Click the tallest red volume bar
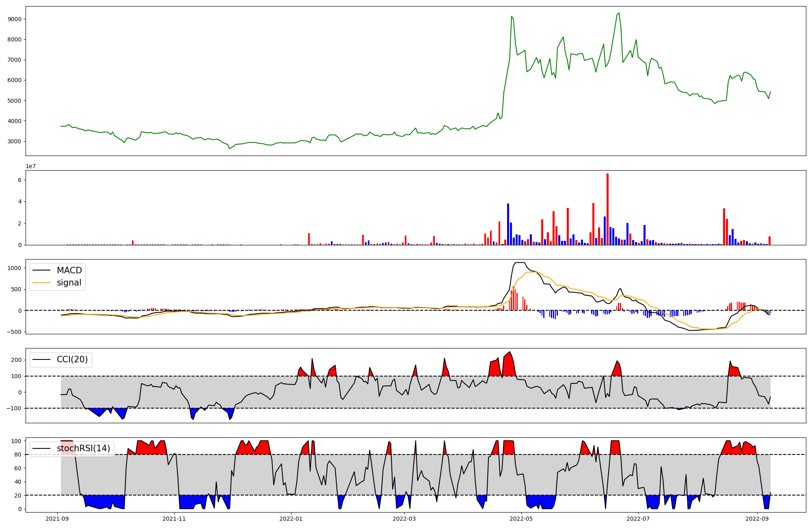 click(607, 209)
